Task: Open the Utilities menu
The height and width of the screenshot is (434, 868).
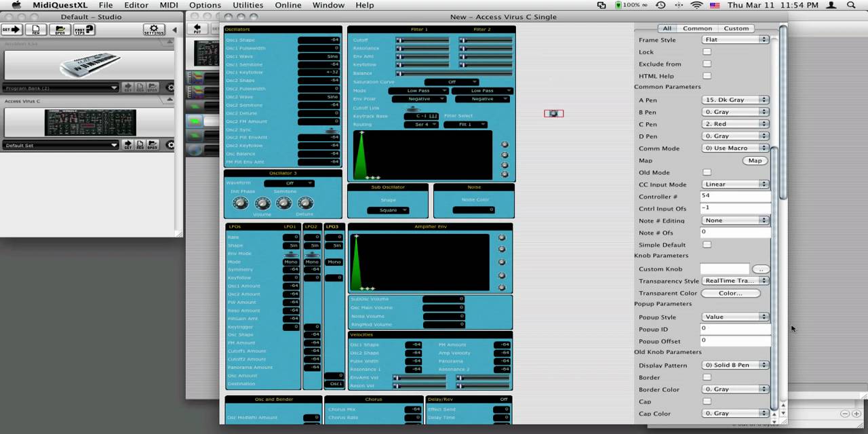Action: (248, 5)
